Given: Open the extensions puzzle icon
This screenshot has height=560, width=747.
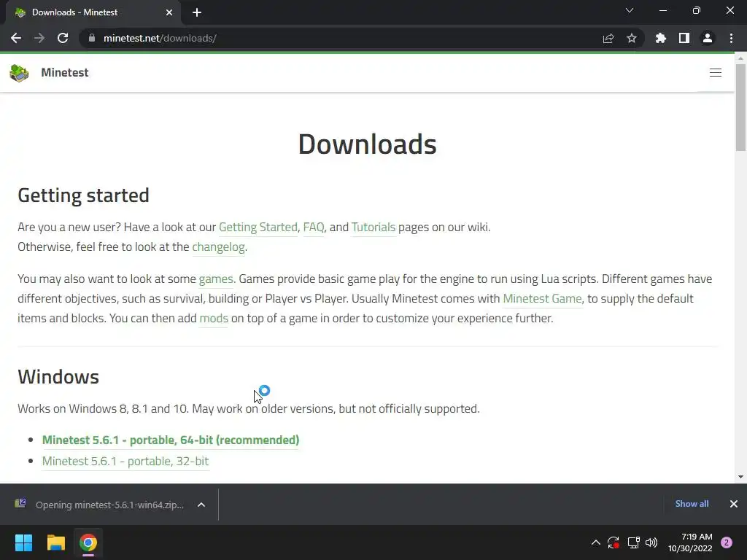Looking at the screenshot, I should 661,38.
